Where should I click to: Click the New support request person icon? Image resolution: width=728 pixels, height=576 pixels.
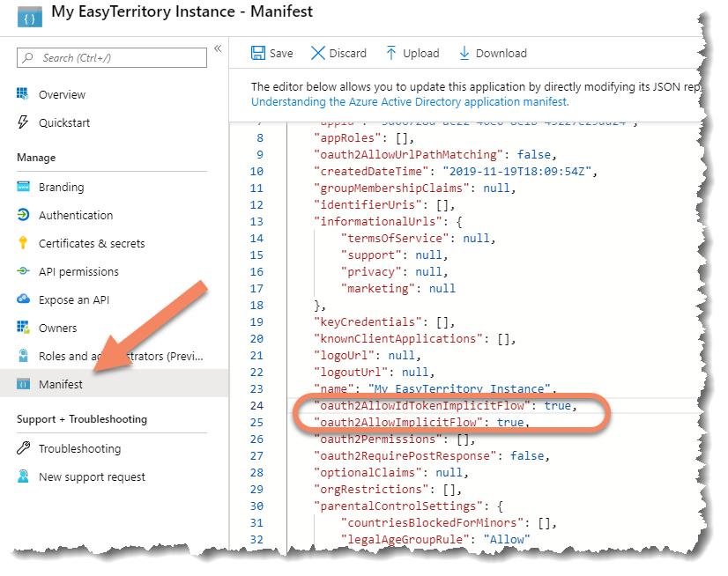(x=23, y=476)
